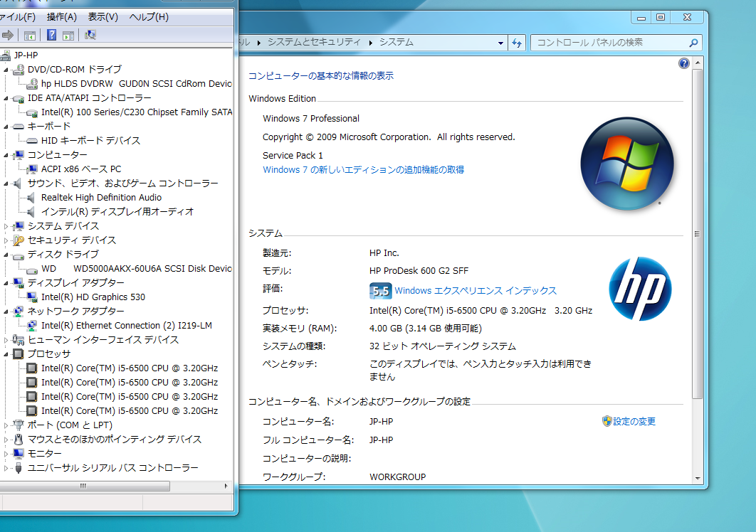756x532 pixels.
Task: Click the DVD/CD-ROM drive category icon
Action: click(19, 70)
